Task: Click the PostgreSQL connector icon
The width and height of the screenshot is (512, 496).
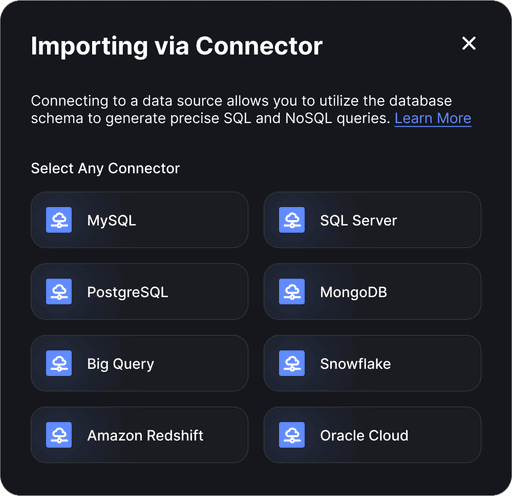Action: coord(59,292)
